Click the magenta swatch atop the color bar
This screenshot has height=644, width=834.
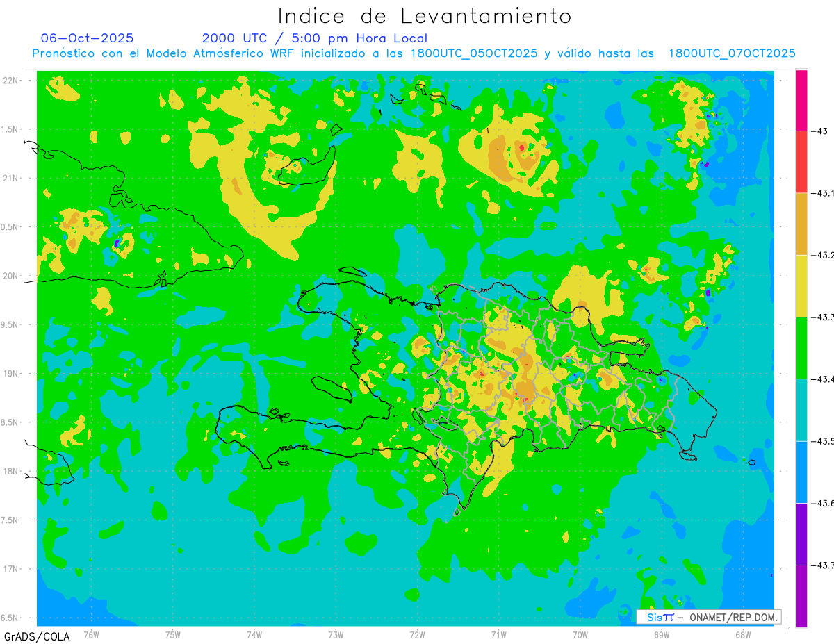coord(801,99)
